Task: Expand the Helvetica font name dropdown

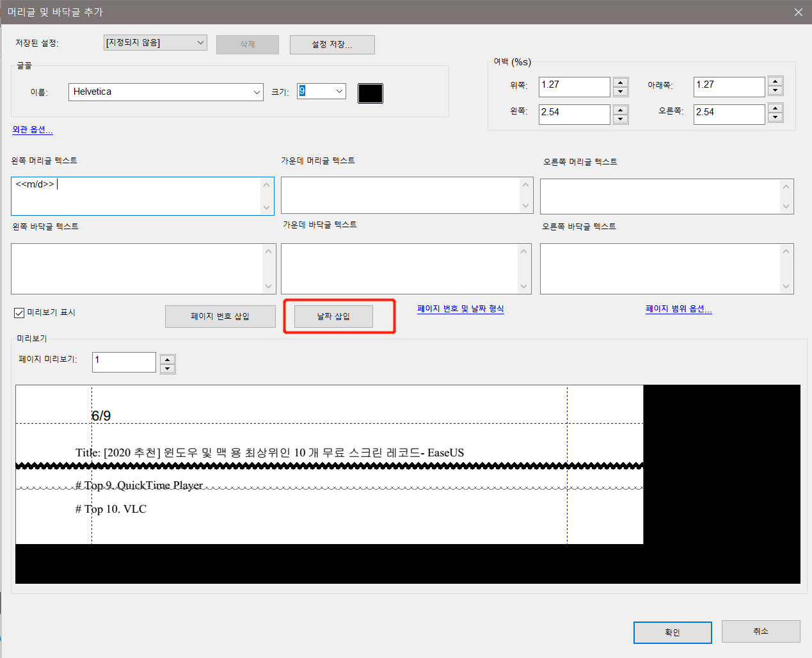Action: [257, 92]
